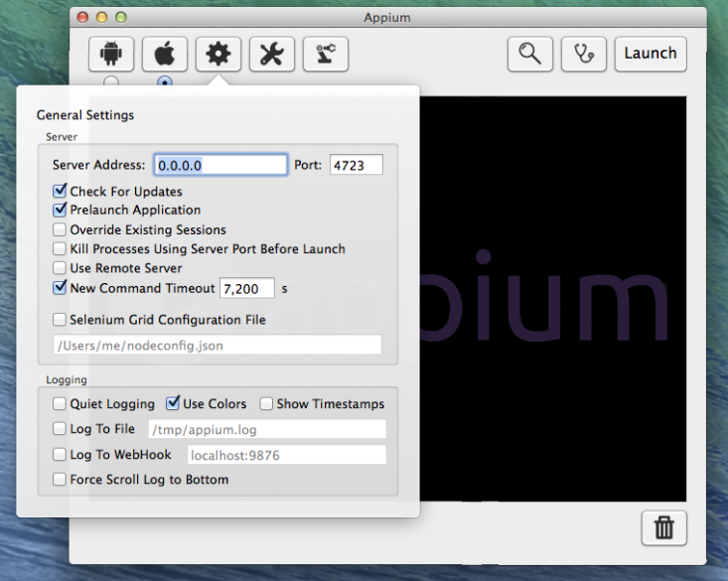Enable Show Timestamps
The width and height of the screenshot is (728, 581).
tap(266, 403)
